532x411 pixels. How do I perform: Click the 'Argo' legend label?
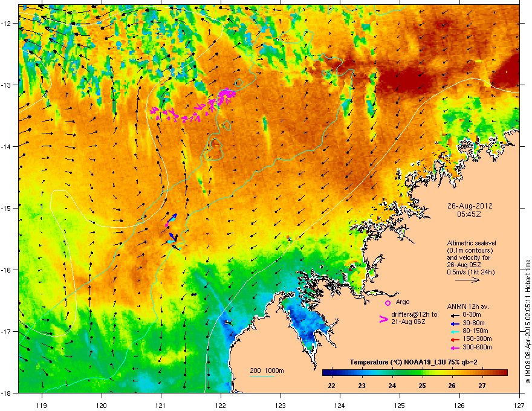tap(403, 302)
